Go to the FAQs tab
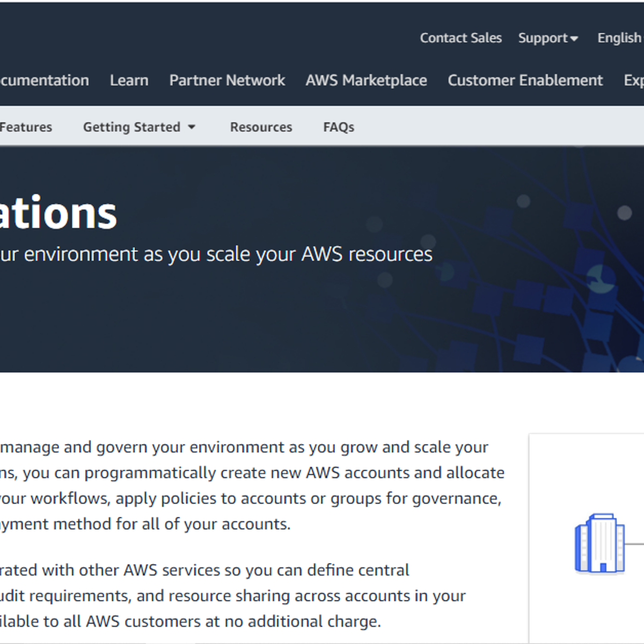Viewport: 644px width, 644px height. coord(339,127)
